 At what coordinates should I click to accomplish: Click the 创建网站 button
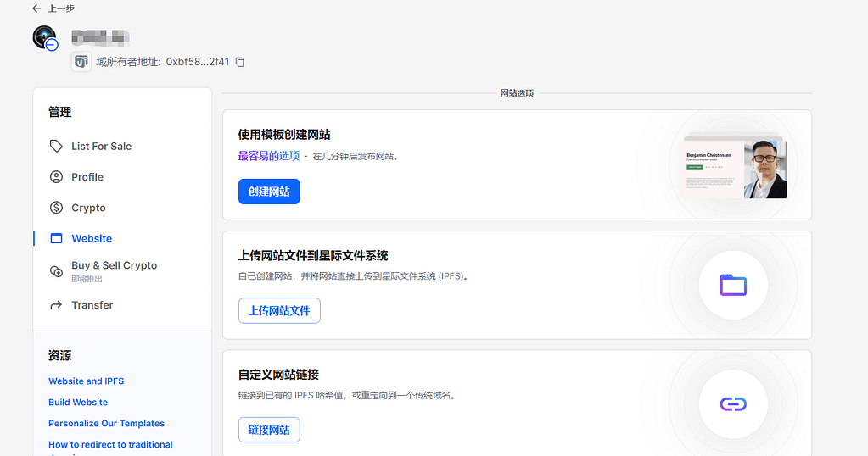click(x=269, y=192)
